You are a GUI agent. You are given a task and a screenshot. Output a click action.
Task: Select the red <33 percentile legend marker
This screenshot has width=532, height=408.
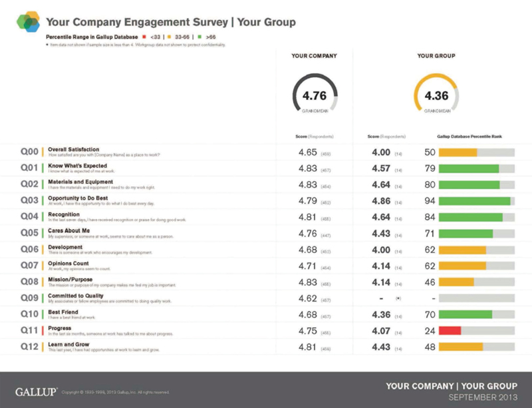[144, 37]
